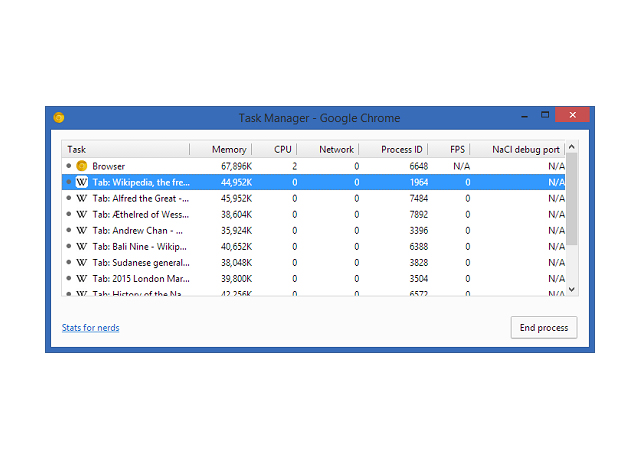The image size is (640, 460).
Task: Click Wikipedia icon of the Alfred the Great tab
Action: (82, 198)
